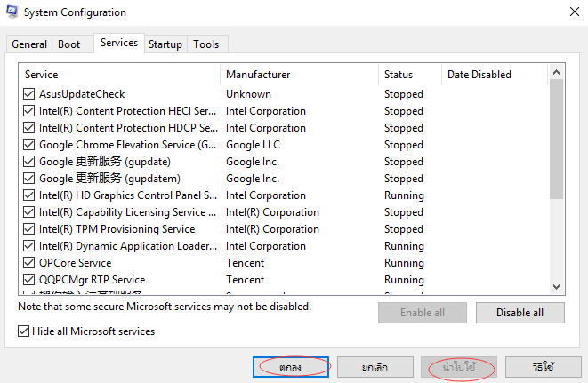Sort by the Manufacturer column header

(x=299, y=75)
